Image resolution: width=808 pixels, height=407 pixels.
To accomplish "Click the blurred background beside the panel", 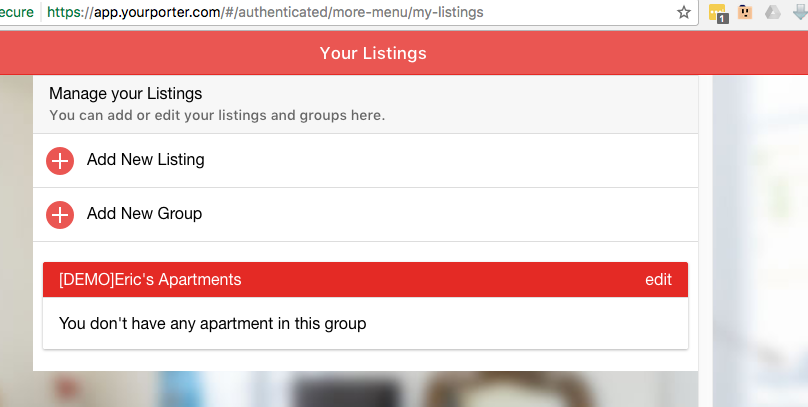I will [x=756, y=232].
